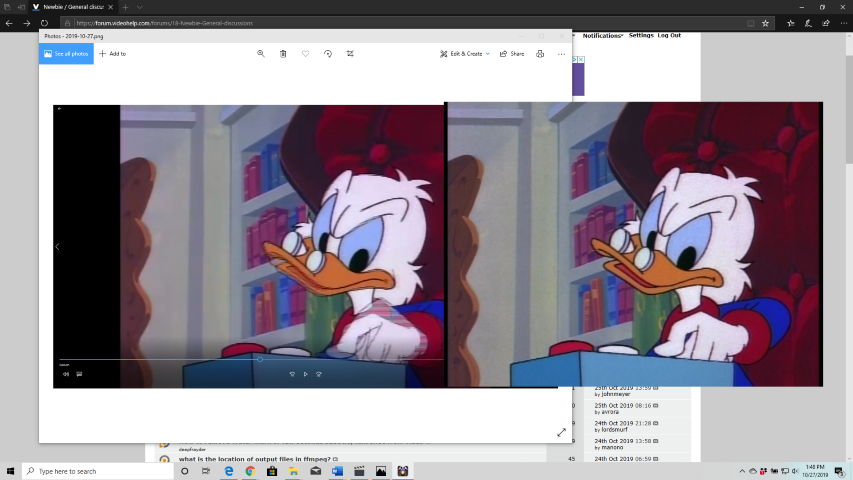Delete the photo with trash icon
The width and height of the screenshot is (853, 480).
pos(283,53)
